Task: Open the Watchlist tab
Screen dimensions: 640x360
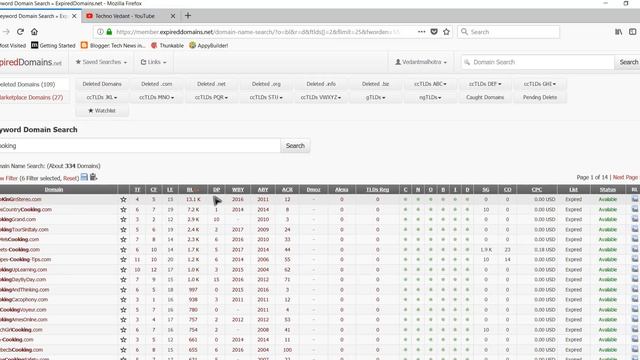Action: 102,111
